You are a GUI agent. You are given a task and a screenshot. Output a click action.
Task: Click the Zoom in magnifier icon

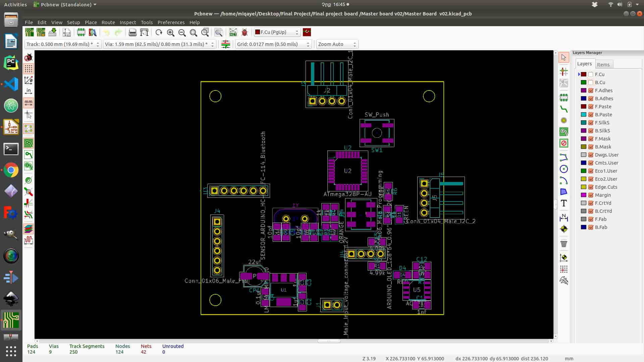click(170, 32)
